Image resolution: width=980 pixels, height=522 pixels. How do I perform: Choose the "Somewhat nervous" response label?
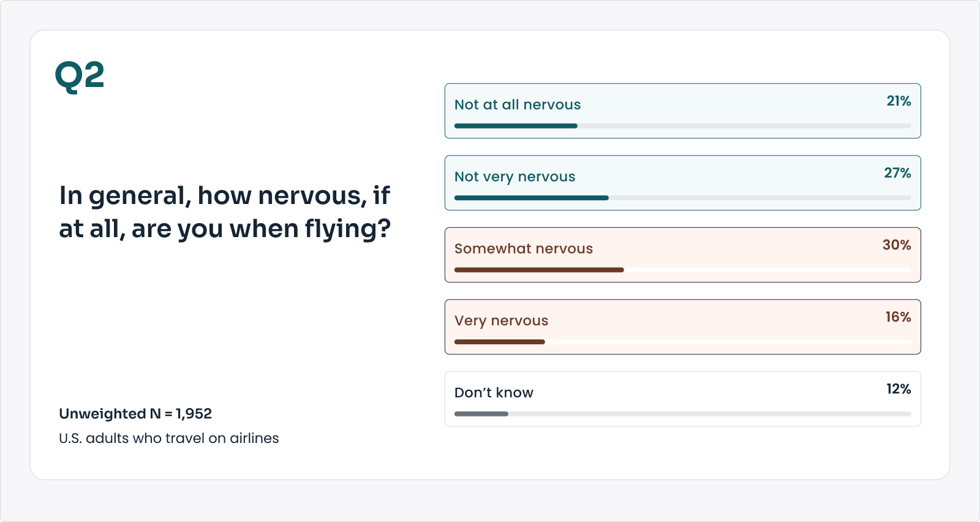(x=524, y=249)
